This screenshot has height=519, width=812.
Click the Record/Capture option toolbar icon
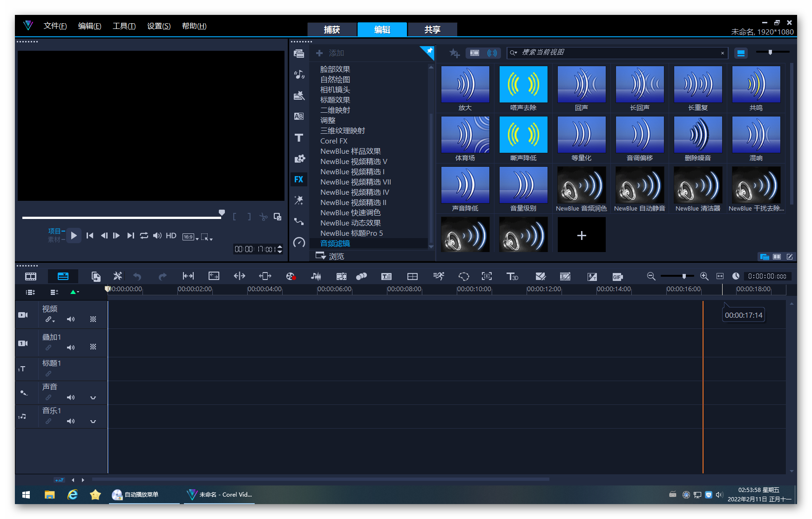click(x=291, y=276)
